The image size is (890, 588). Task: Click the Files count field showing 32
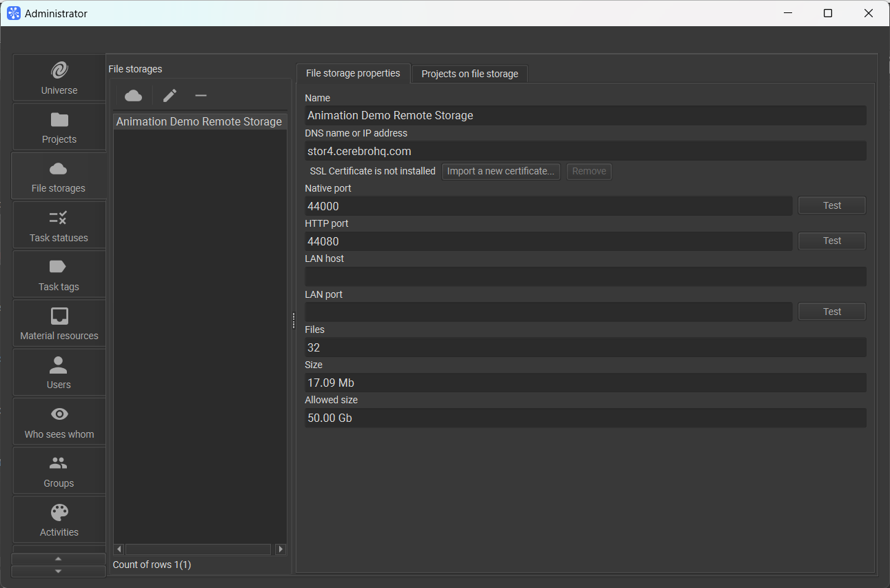tap(585, 347)
